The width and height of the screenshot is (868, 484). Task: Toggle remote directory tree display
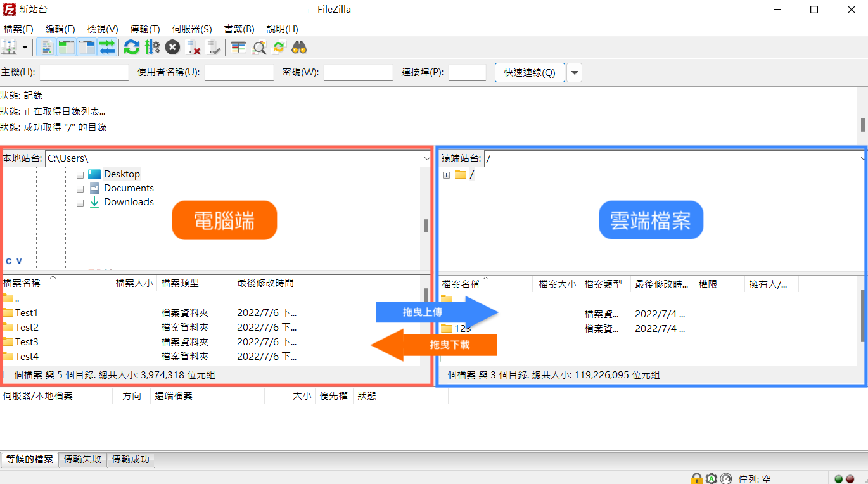87,47
